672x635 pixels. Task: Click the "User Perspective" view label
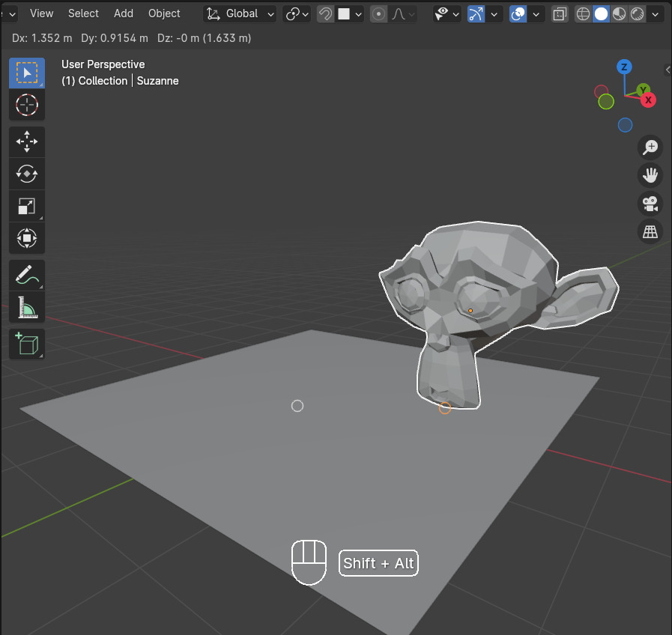click(x=103, y=64)
